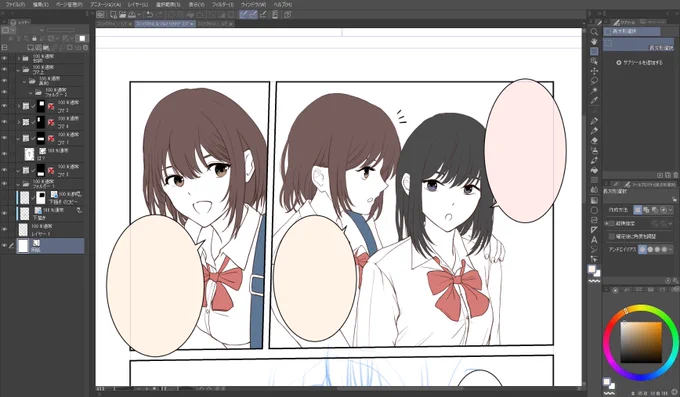Select the pen tool
This screenshot has height=397, width=680.
click(594, 121)
